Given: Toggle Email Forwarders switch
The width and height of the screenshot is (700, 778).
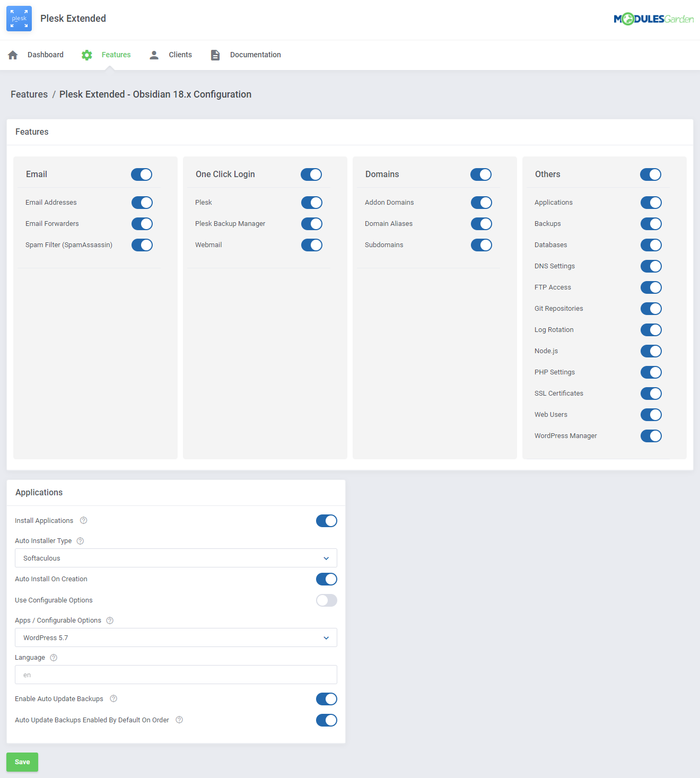Looking at the screenshot, I should 142,224.
